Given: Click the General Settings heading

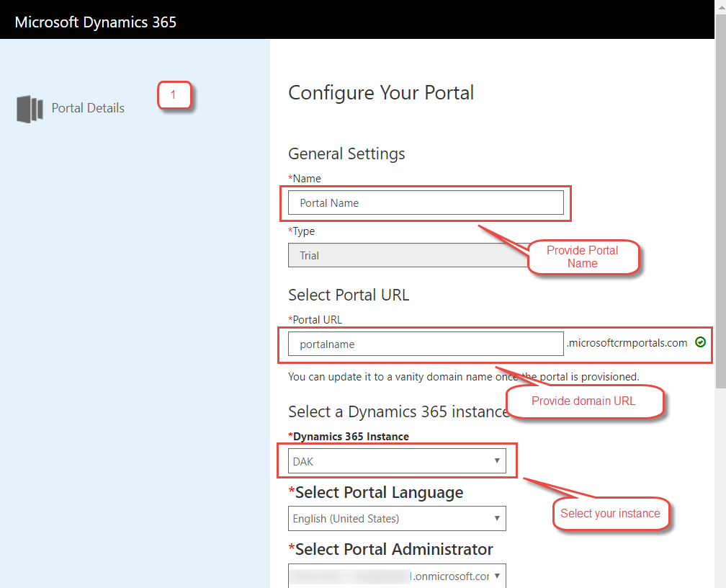Looking at the screenshot, I should point(346,153).
